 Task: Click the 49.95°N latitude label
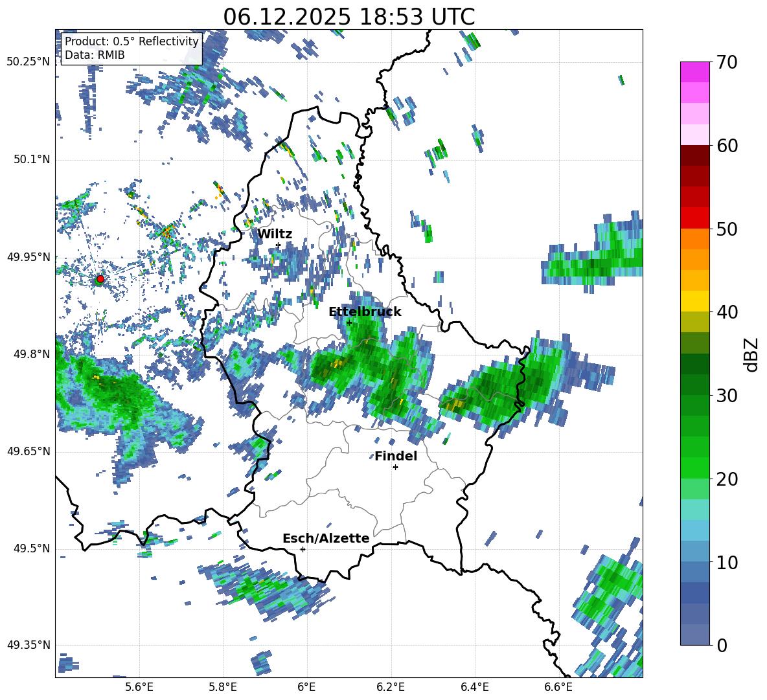tap(29, 256)
